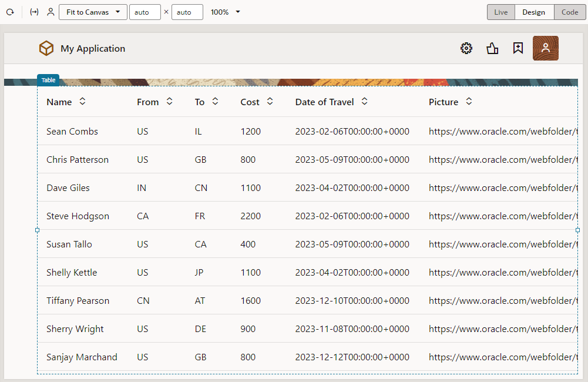This screenshot has width=588, height=382.
Task: Click the IL destination for Sean Combs
Action: tap(198, 131)
